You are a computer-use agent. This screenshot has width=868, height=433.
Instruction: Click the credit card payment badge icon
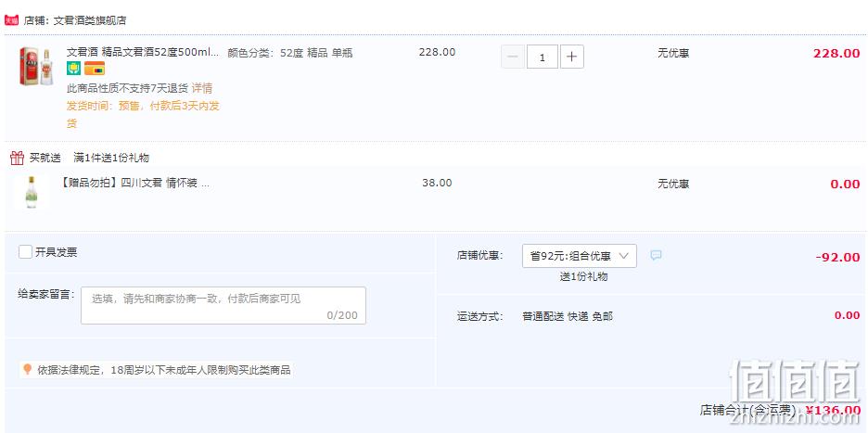94,69
